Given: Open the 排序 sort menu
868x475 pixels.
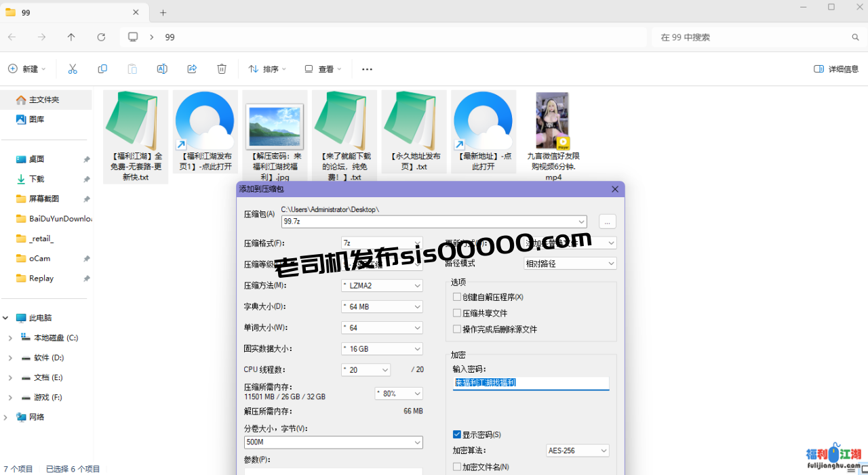Looking at the screenshot, I should (267, 69).
